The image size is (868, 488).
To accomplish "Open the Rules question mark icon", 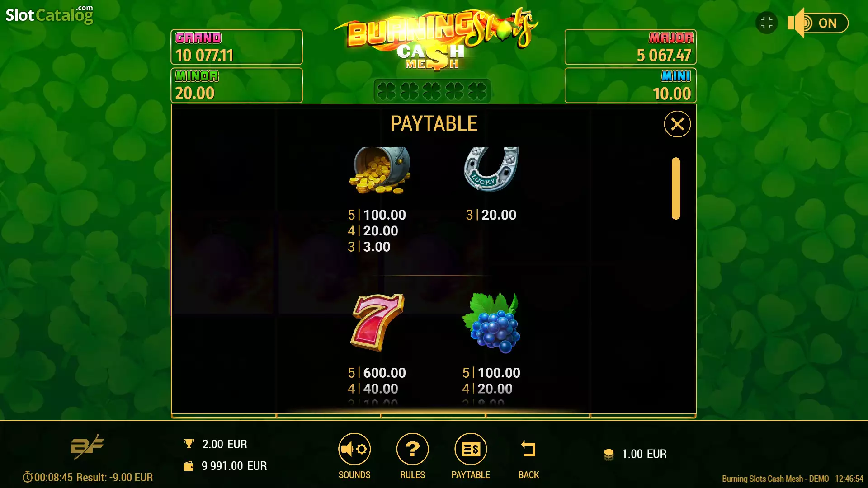I will pyautogui.click(x=412, y=449).
